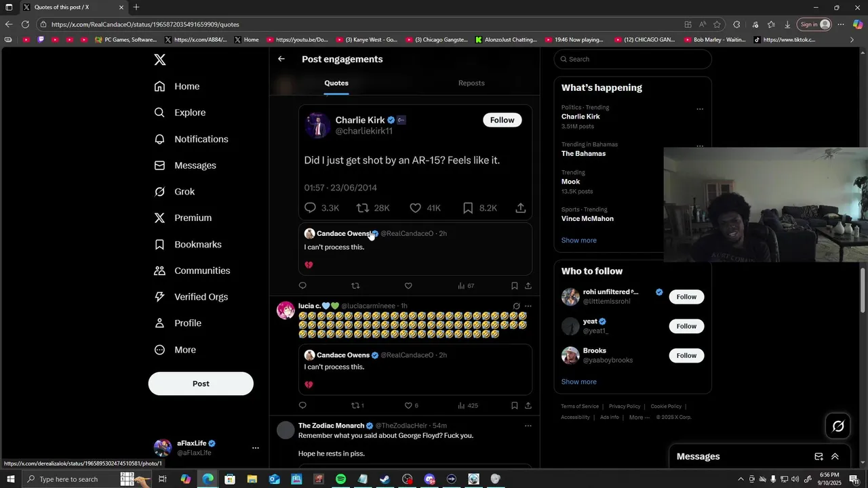Open Spotify from the taskbar
Image resolution: width=868 pixels, height=488 pixels.
point(340,479)
